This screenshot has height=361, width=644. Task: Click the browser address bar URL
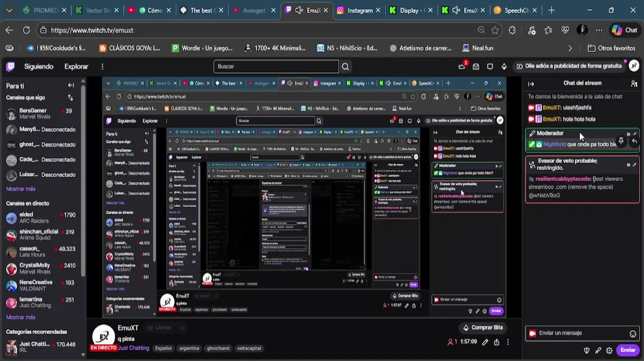click(92, 30)
